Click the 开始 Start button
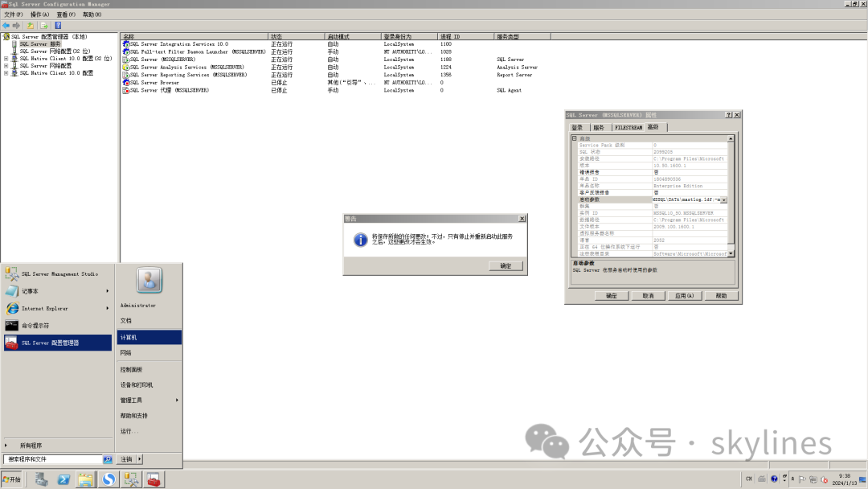The image size is (868, 489). (11, 479)
